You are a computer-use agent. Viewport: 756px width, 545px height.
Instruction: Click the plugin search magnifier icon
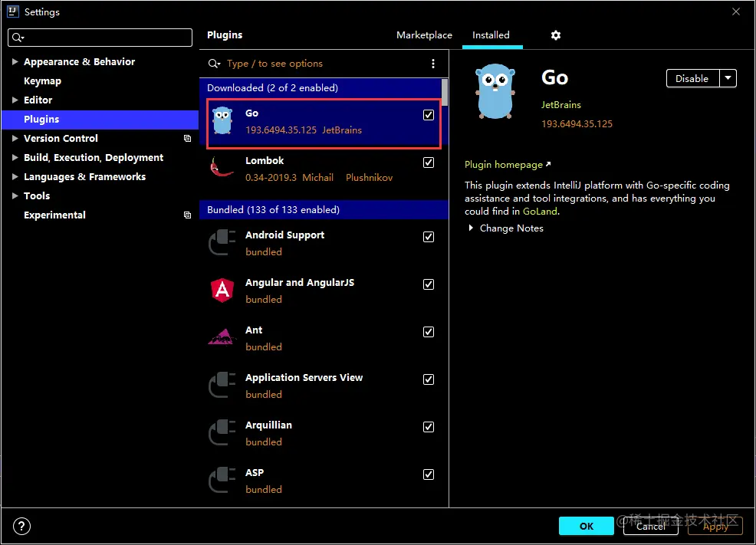coord(214,64)
